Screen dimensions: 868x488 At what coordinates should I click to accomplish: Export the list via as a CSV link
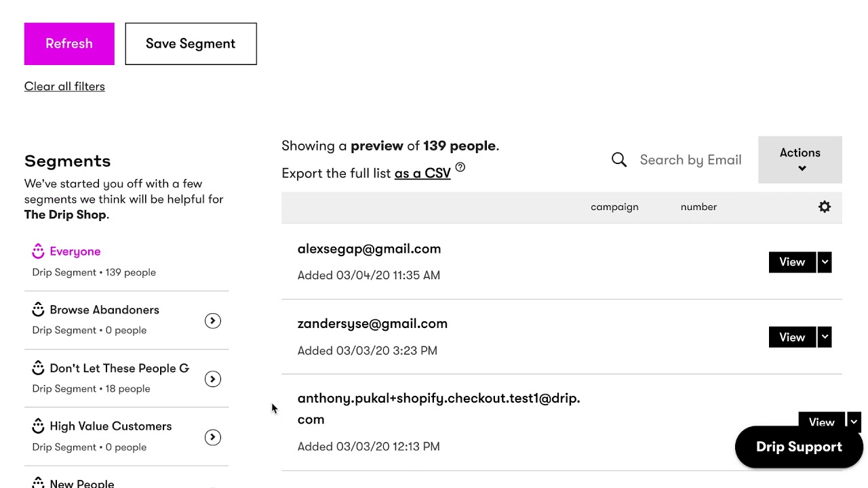422,174
